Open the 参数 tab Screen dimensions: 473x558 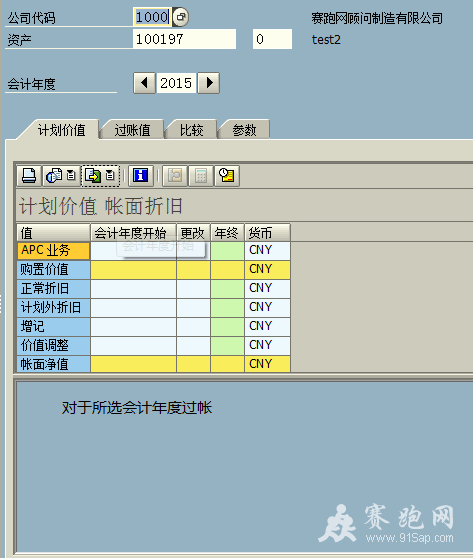point(244,130)
